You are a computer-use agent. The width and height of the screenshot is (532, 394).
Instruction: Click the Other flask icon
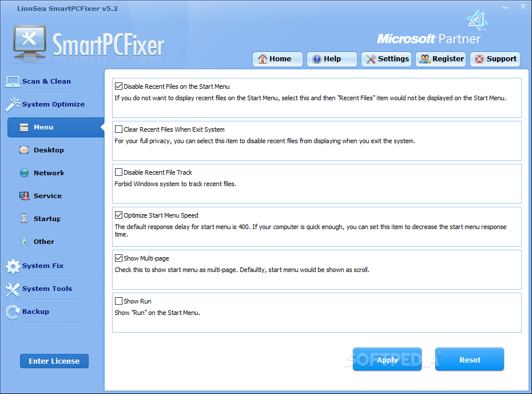(24, 241)
